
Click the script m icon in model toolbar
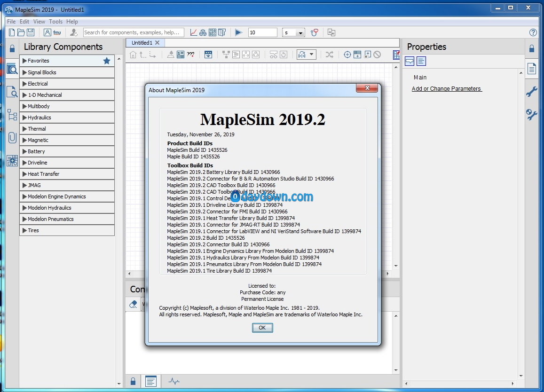pyautogui.click(x=190, y=55)
